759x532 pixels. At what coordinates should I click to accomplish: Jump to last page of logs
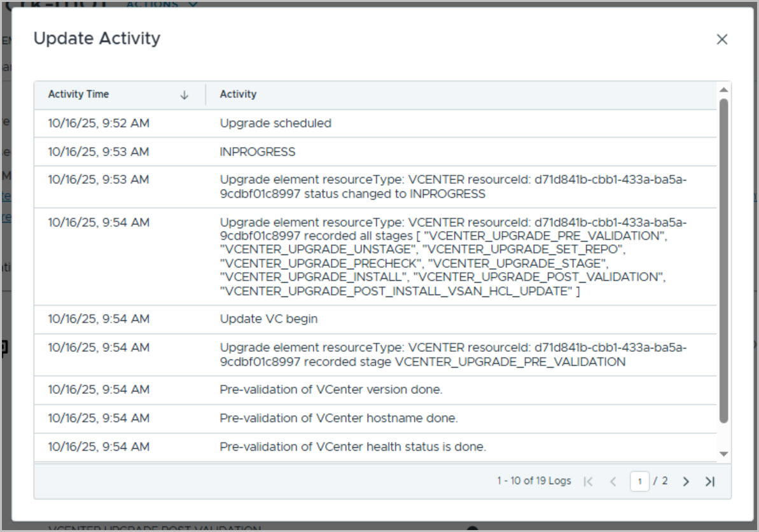click(x=710, y=482)
